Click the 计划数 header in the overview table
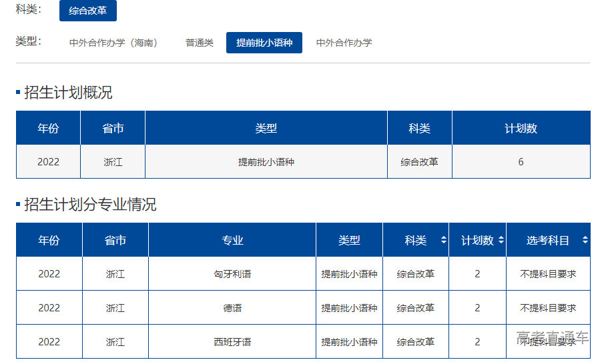 tap(521, 128)
